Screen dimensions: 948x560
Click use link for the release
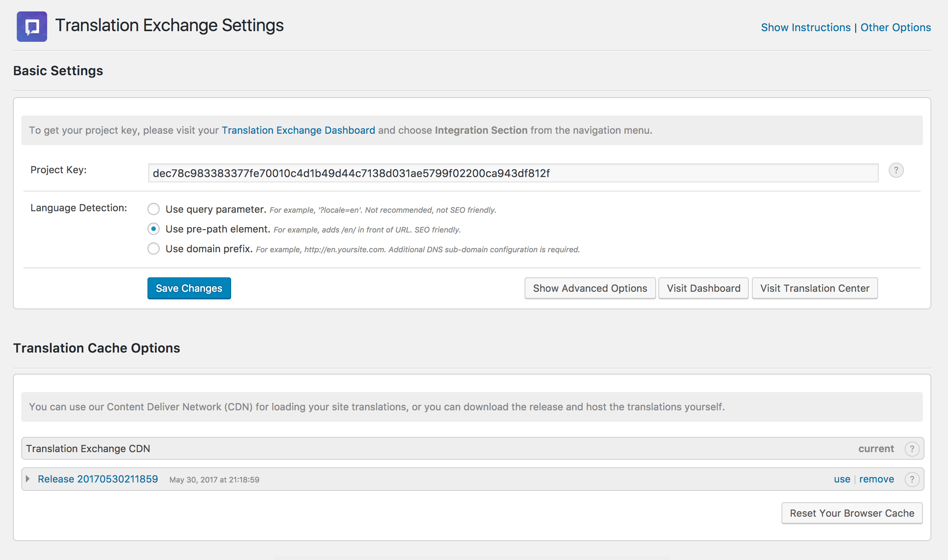click(x=842, y=479)
